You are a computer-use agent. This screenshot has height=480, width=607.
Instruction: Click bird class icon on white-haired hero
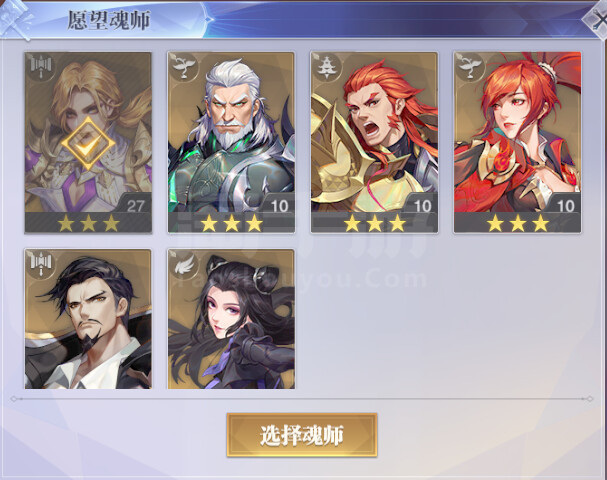(x=183, y=67)
